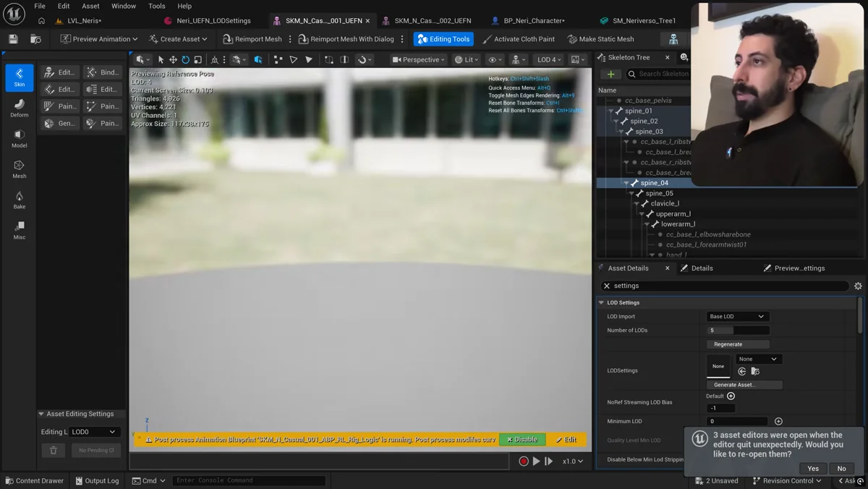Screen dimensions: 868x489
Task: Open Create Asset dropdown
Action: [x=178, y=39]
